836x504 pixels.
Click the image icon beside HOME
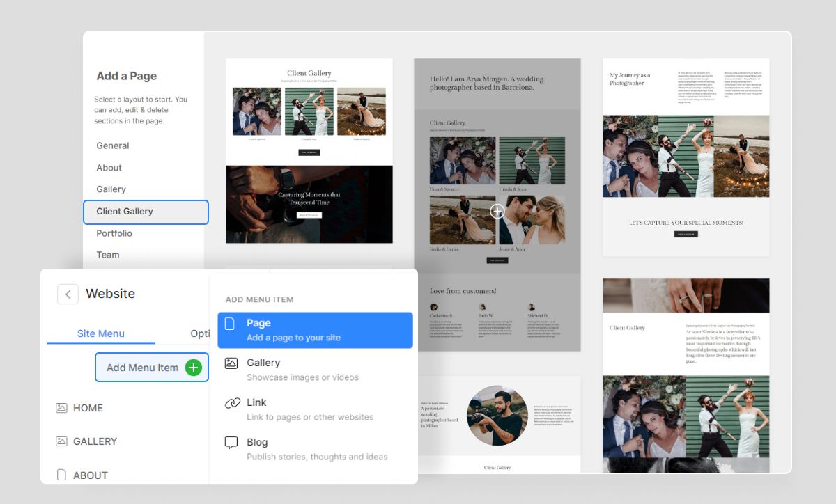(x=62, y=408)
